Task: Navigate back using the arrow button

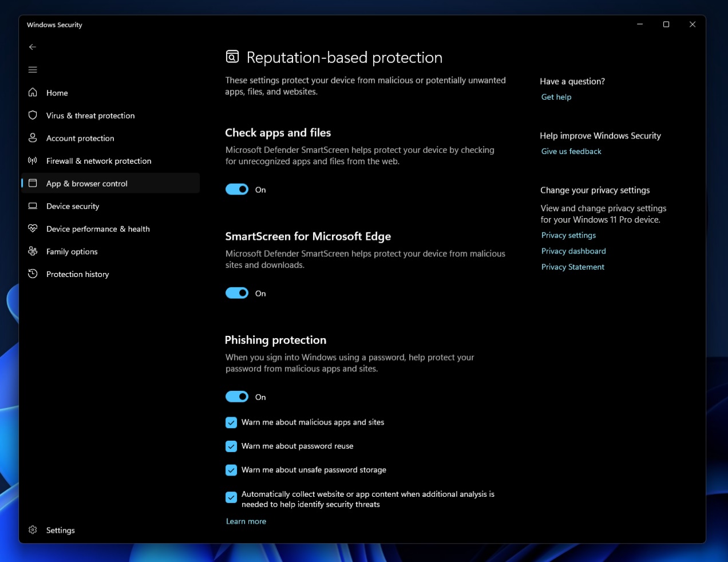Action: (x=33, y=47)
